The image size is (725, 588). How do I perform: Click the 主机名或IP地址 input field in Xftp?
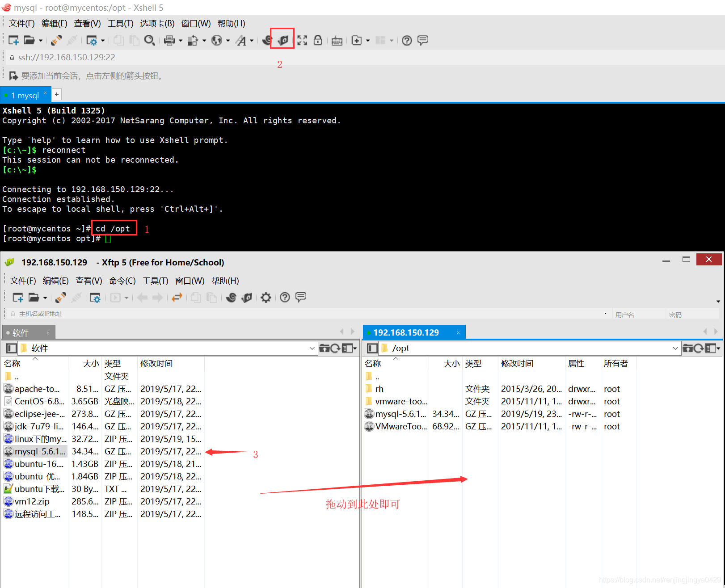[308, 314]
